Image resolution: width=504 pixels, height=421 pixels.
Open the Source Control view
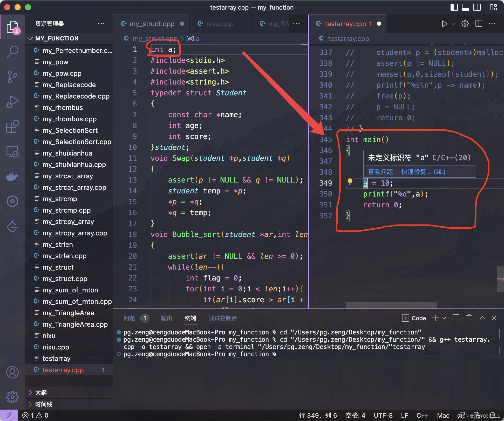coord(12,76)
